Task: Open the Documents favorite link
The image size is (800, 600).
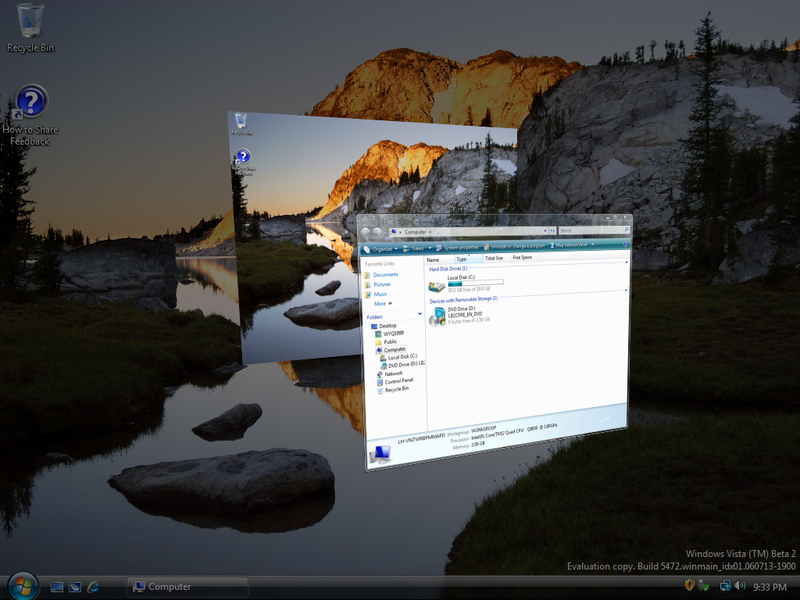Action: tap(385, 274)
